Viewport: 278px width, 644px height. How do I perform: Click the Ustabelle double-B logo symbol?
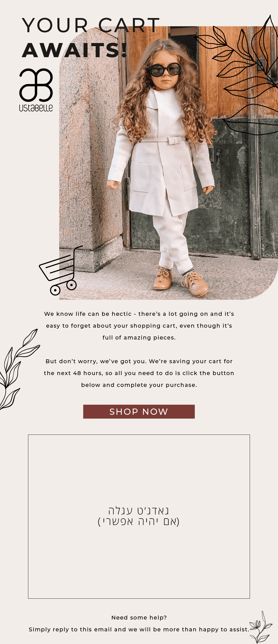click(x=36, y=85)
